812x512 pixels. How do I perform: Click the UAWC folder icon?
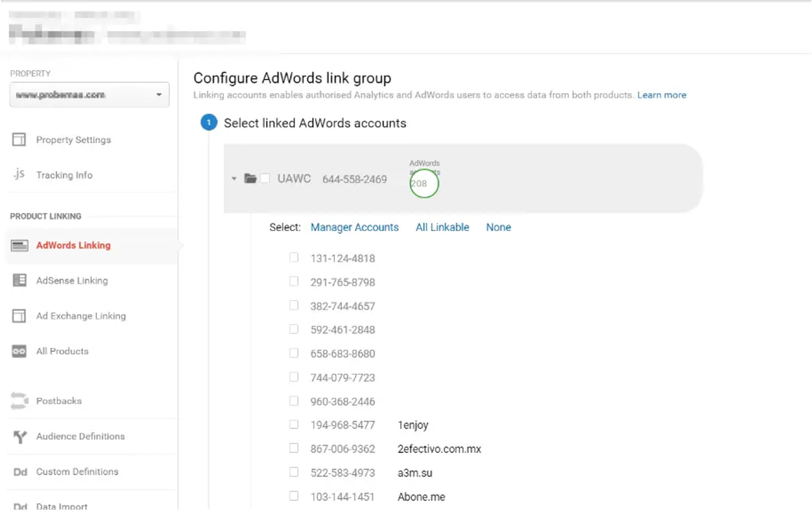[x=250, y=178]
